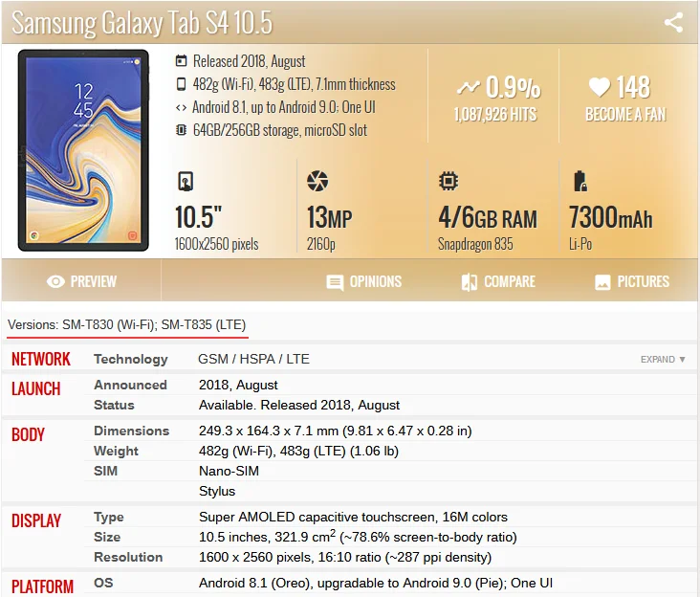This screenshot has height=597, width=700.
Task: Click the 2160p text under 13MP
Action: [321, 244]
